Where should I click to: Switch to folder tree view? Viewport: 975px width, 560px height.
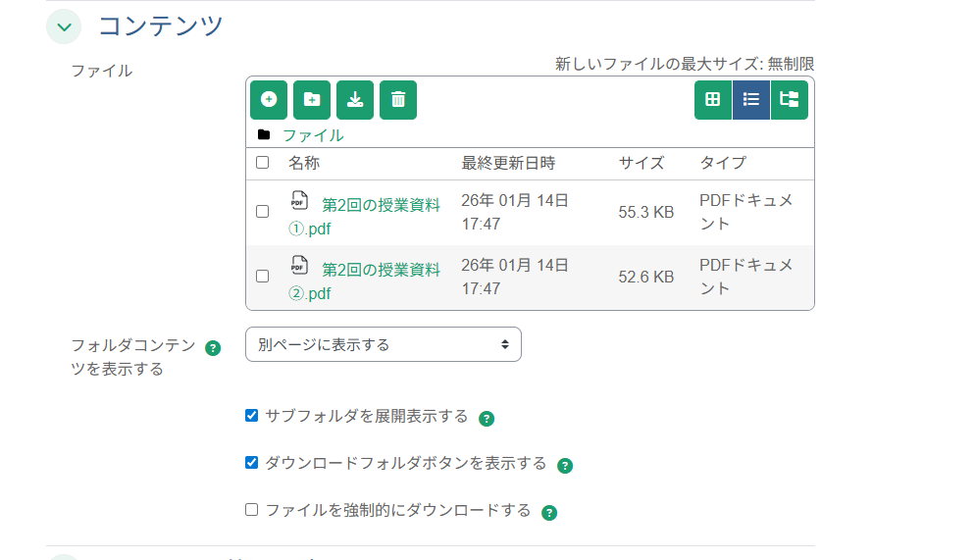coord(789,100)
